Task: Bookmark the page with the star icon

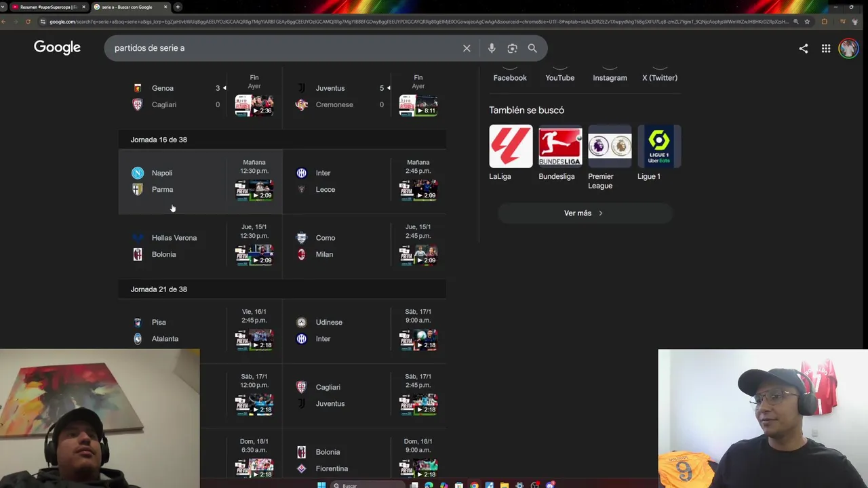Action: click(x=807, y=22)
